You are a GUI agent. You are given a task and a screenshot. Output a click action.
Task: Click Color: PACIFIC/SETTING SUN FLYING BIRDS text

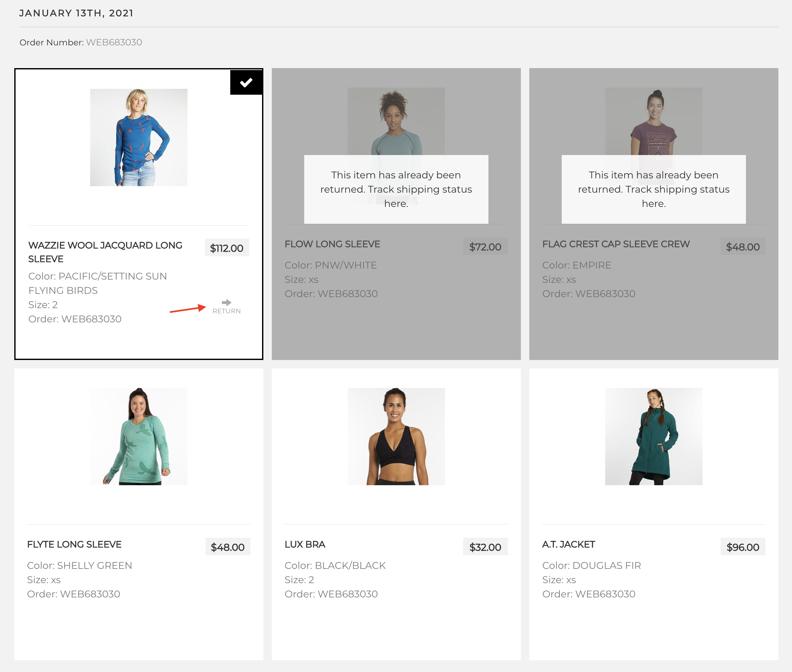point(98,283)
